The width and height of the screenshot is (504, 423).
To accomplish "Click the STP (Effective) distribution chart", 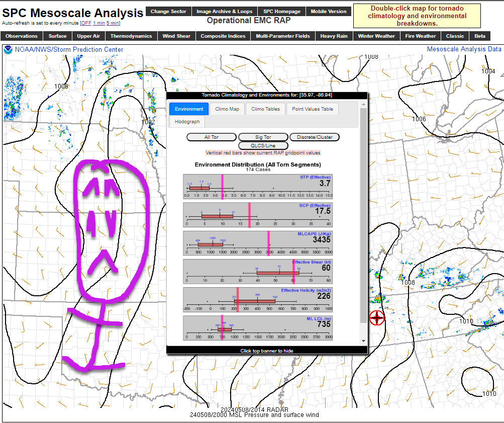I will [258, 187].
